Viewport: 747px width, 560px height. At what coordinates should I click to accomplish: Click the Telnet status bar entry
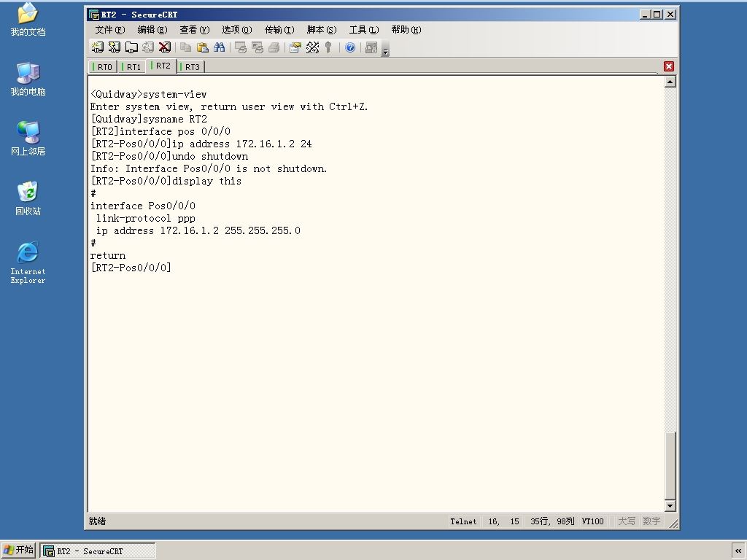pos(463,521)
